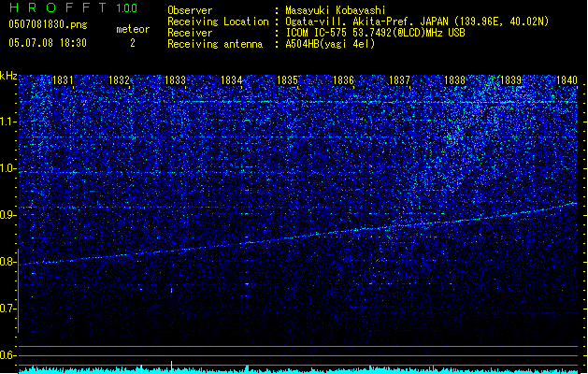Click the 1831 time marker
This screenshot has height=374, width=588.
point(63,80)
